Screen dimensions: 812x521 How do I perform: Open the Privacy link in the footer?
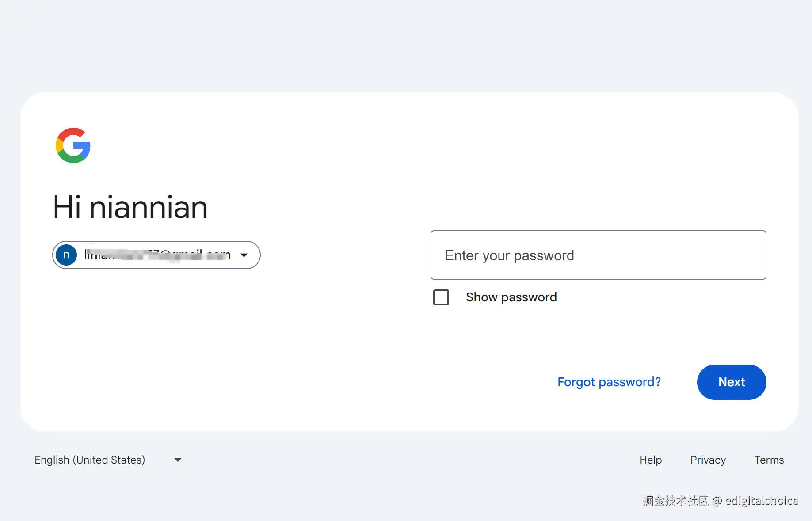pyautogui.click(x=708, y=460)
